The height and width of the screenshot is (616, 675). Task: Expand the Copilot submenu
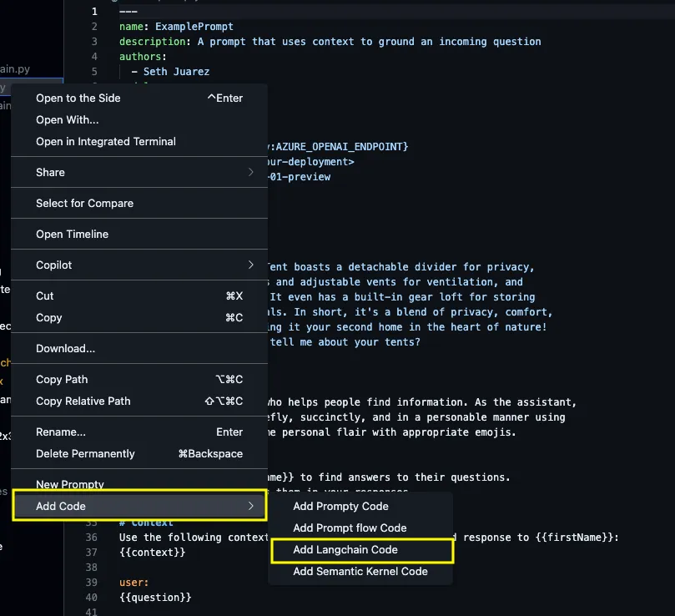[x=251, y=265]
